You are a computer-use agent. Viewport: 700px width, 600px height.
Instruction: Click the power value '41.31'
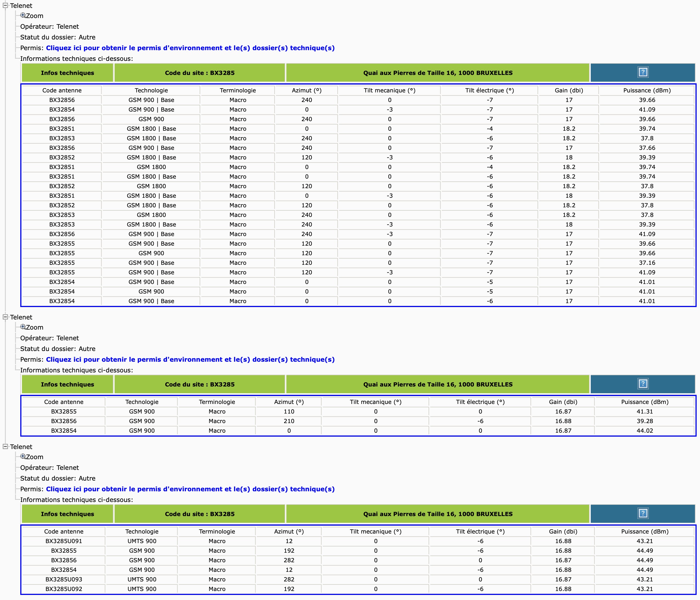pyautogui.click(x=645, y=411)
